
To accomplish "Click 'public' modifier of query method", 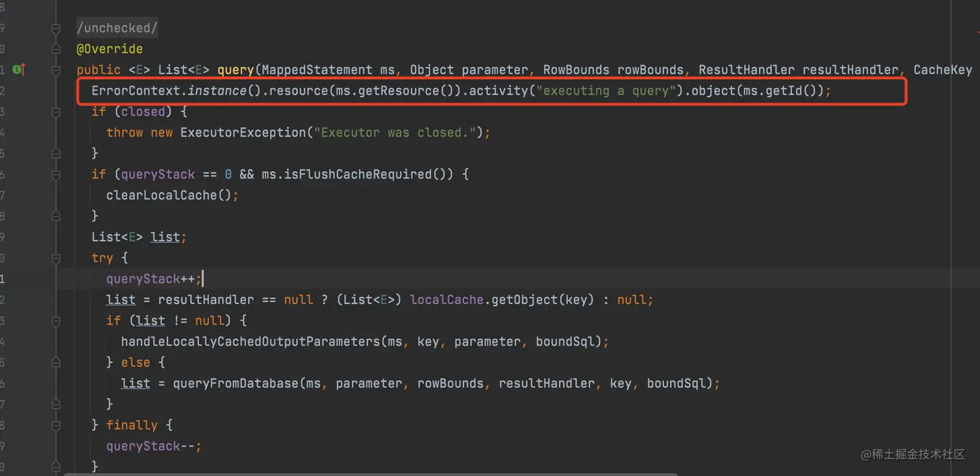I will pos(99,70).
